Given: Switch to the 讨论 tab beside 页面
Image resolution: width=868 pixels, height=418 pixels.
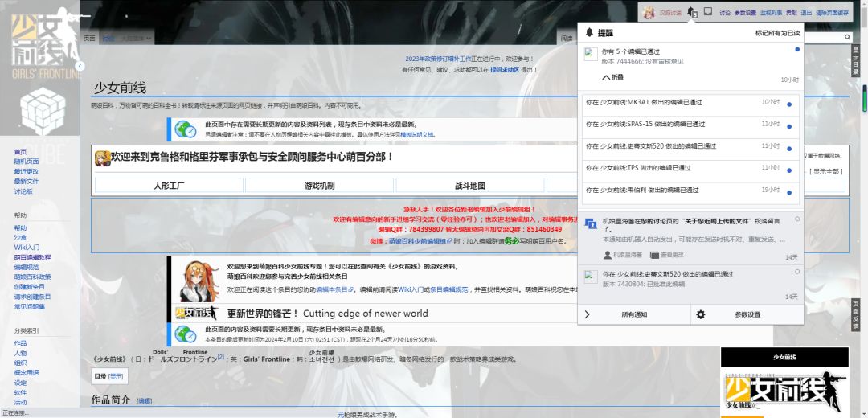Looking at the screenshot, I should pos(108,39).
